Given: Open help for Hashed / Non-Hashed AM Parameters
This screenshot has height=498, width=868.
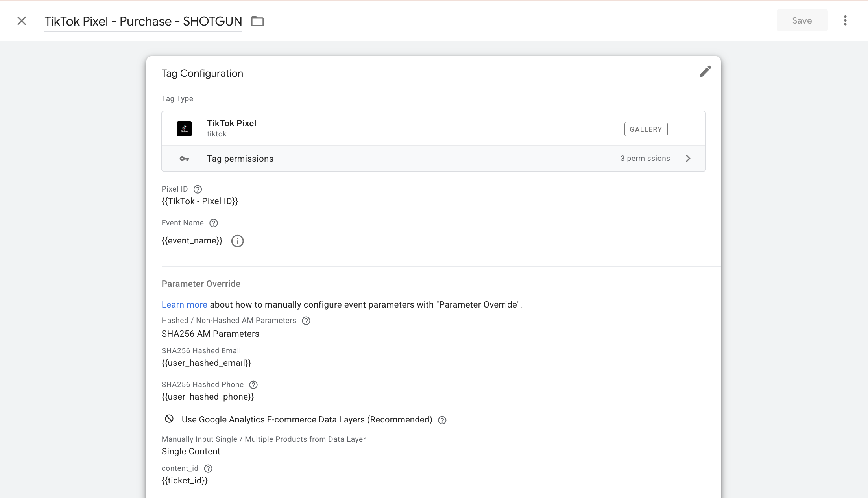Looking at the screenshot, I should pyautogui.click(x=306, y=321).
